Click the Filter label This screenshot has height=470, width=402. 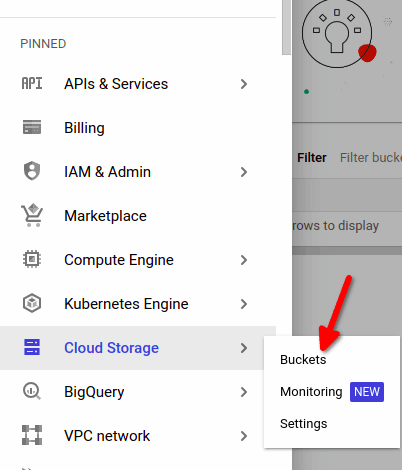[x=312, y=158]
